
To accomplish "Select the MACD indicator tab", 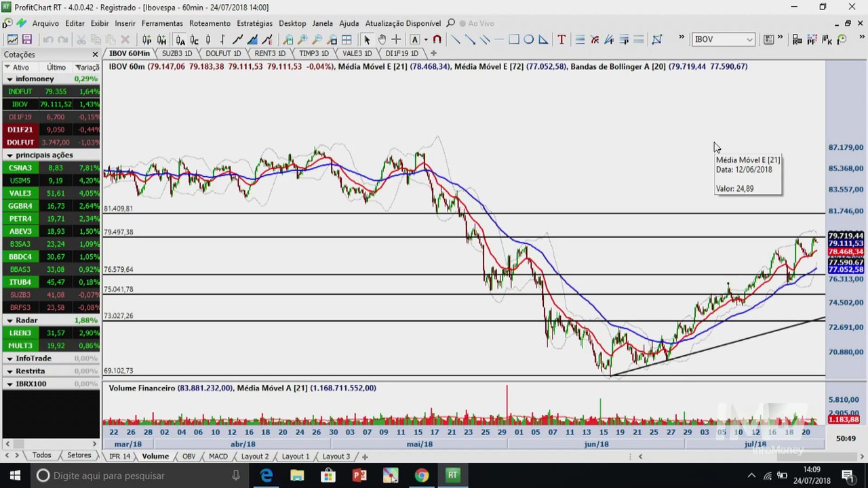I will (x=218, y=456).
